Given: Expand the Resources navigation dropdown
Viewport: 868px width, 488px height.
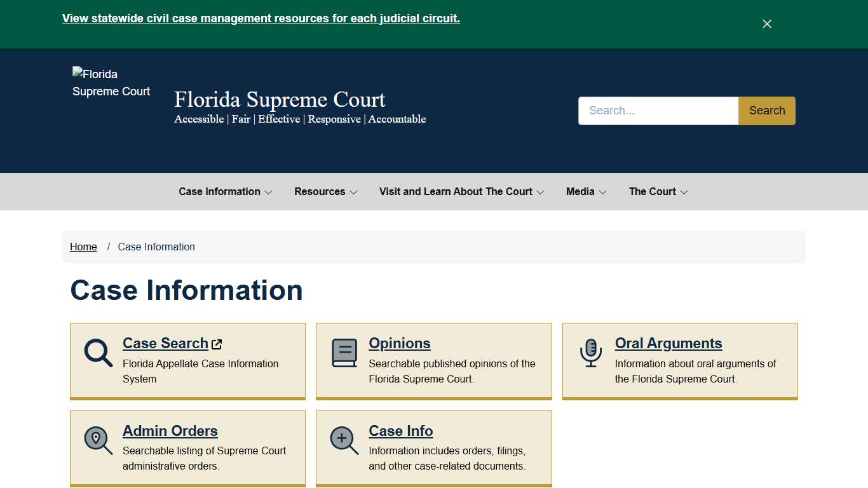Looking at the screenshot, I should tap(325, 191).
